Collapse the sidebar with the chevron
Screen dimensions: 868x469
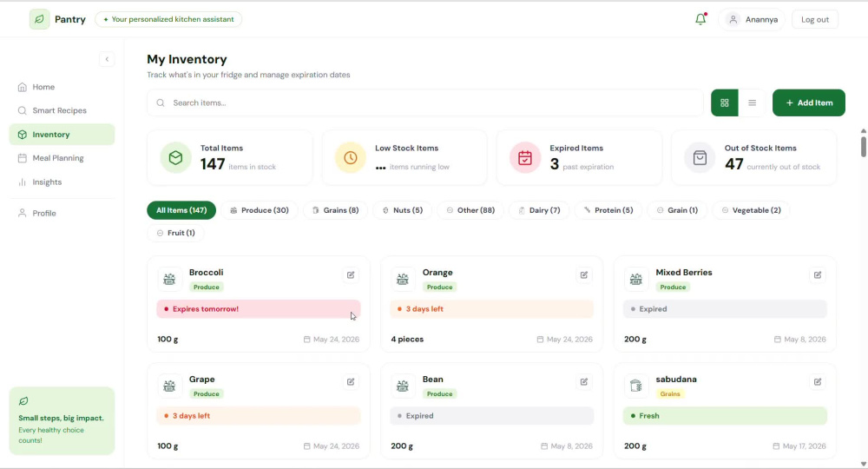[x=107, y=59]
